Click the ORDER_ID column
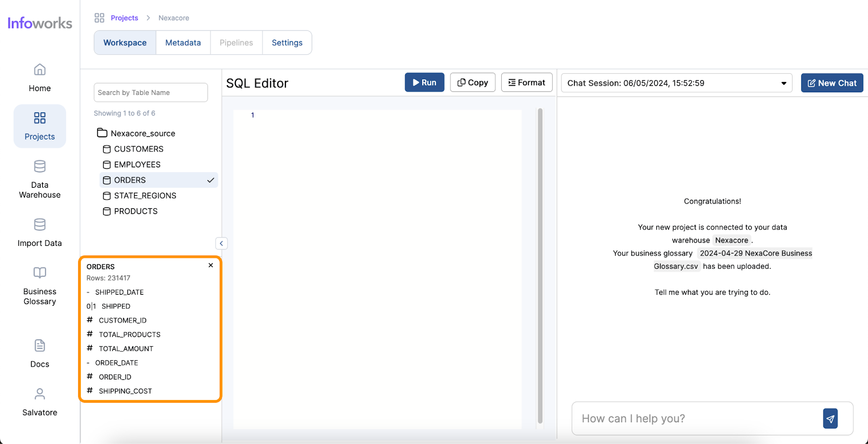868x444 pixels. click(x=115, y=377)
